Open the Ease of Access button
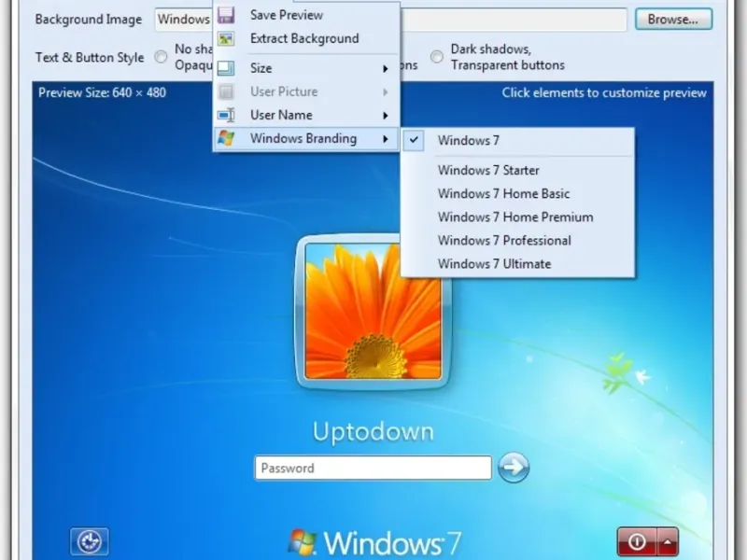 [x=90, y=541]
